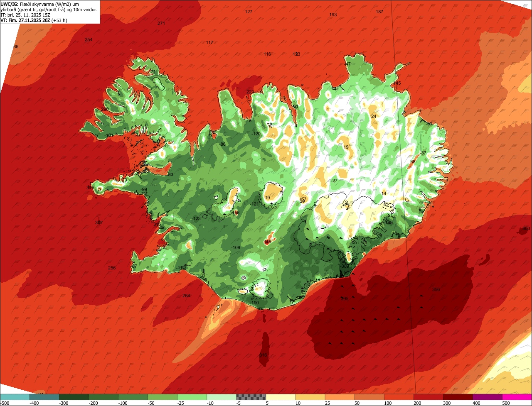Viewport: 532px width, 406px height.
Task: Select the map value '395' in the dark red area
Action: pyautogui.click(x=345, y=298)
